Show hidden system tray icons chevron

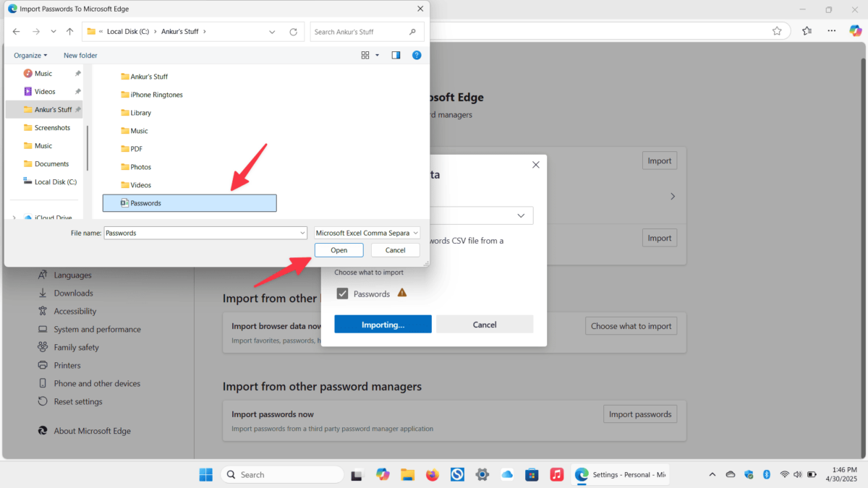[x=712, y=474]
